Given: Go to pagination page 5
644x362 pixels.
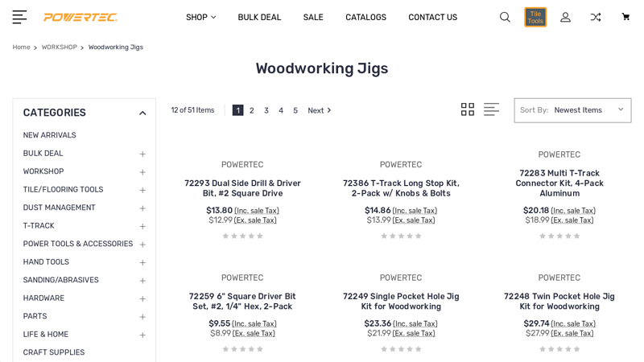Looking at the screenshot, I should 295,110.
